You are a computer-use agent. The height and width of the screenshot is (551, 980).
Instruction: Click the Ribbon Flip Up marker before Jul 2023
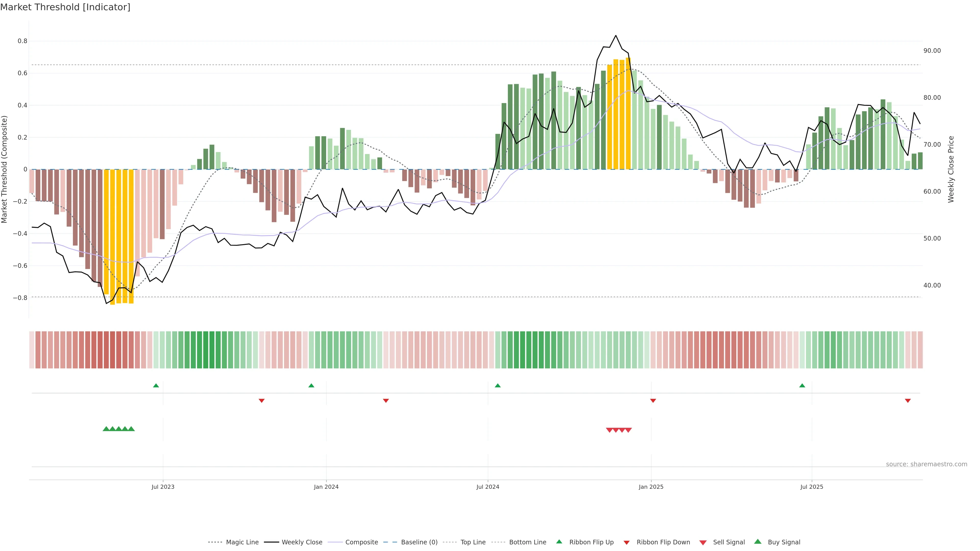[156, 386]
